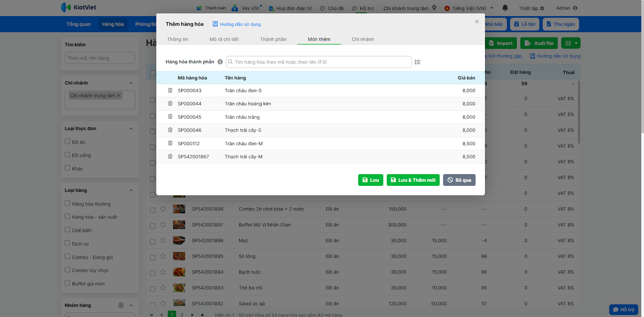Viewport: 644px width, 317px height.
Task: Toggle the Chế biến checkbox
Action: pos(68,230)
